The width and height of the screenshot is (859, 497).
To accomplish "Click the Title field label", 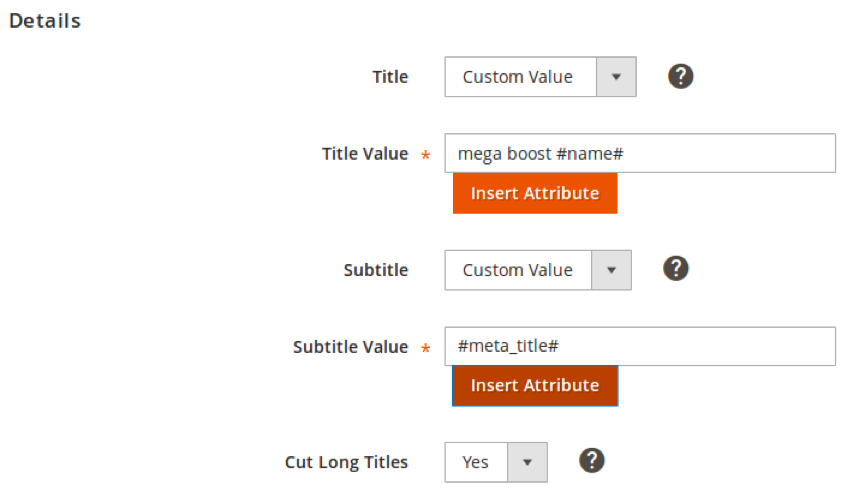I will (390, 77).
